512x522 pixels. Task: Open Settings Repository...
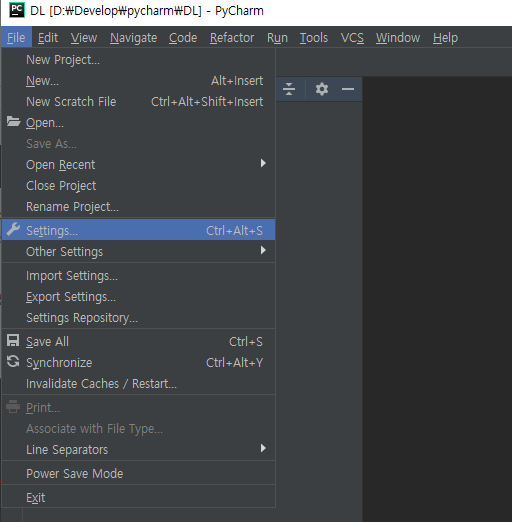(138, 318)
